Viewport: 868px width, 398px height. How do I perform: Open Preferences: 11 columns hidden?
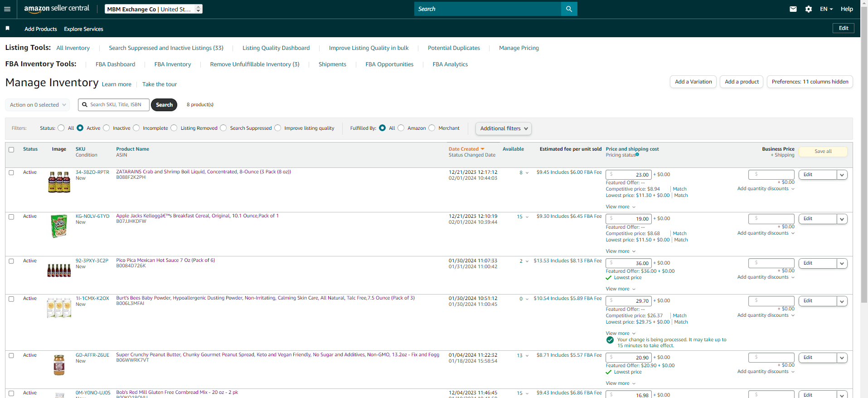(x=810, y=82)
